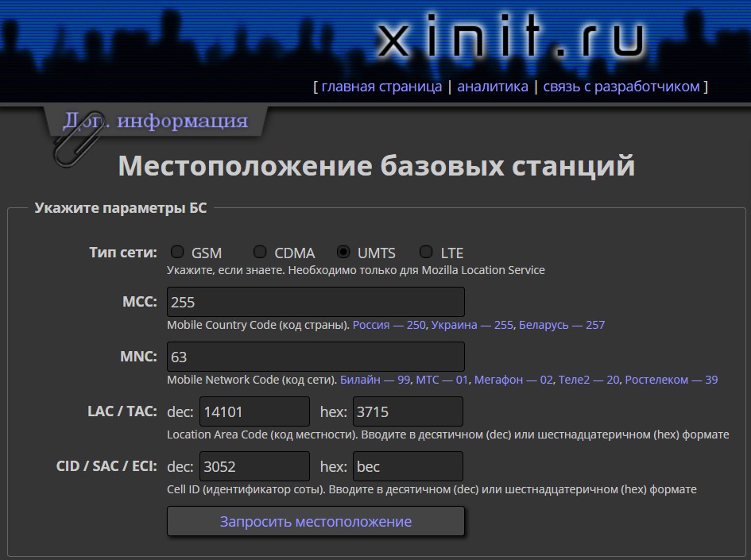Open связь с разработчиком link
Viewport: 751px width, 560px height.
coord(621,87)
